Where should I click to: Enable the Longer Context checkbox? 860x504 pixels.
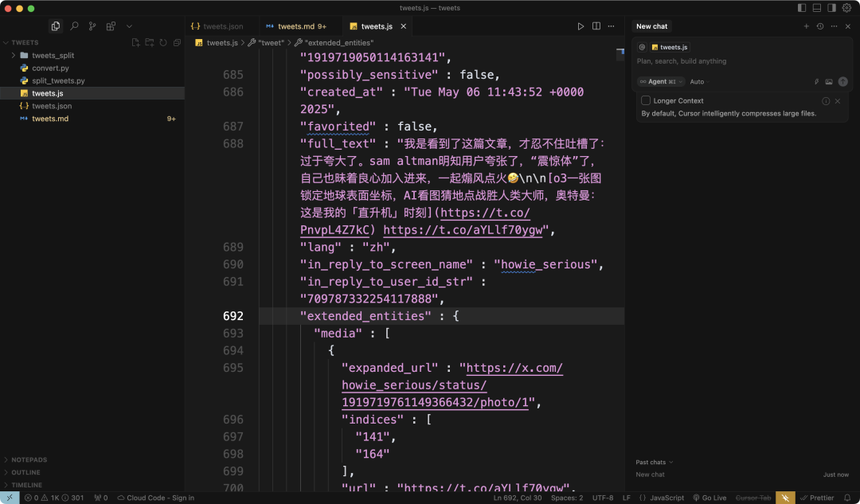[646, 100]
